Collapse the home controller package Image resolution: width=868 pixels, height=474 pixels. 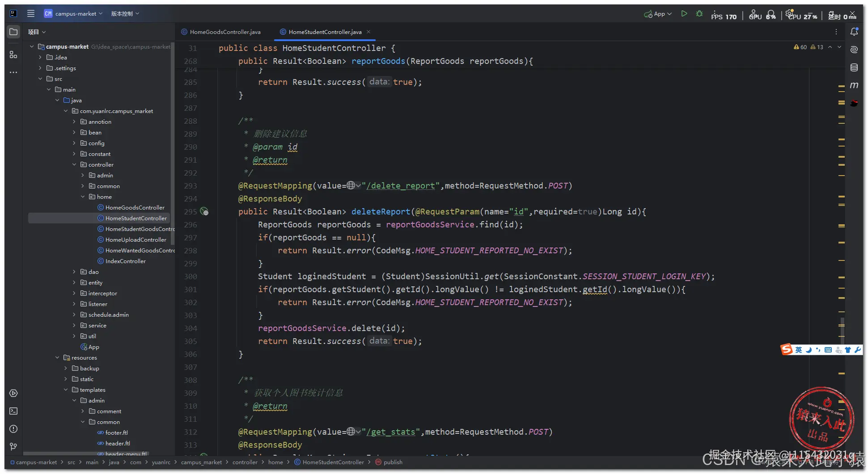[x=83, y=197]
